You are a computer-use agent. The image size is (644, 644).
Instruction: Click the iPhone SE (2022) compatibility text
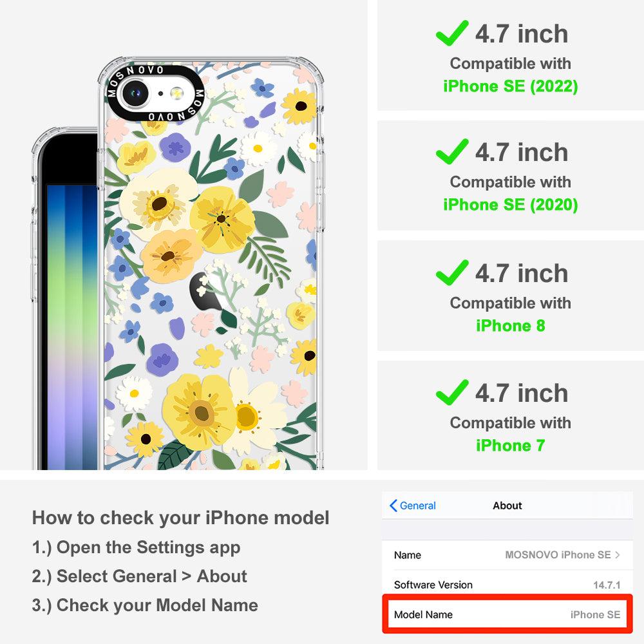(x=511, y=86)
